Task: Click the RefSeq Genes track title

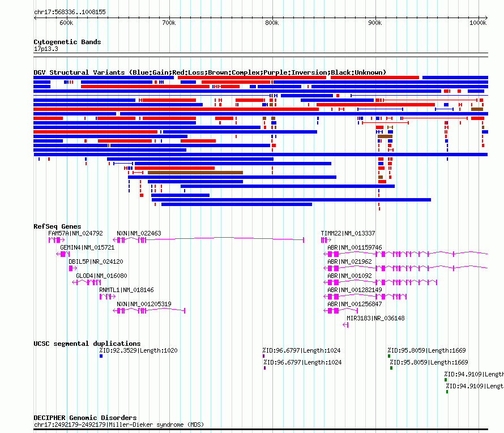Action: [x=57, y=226]
